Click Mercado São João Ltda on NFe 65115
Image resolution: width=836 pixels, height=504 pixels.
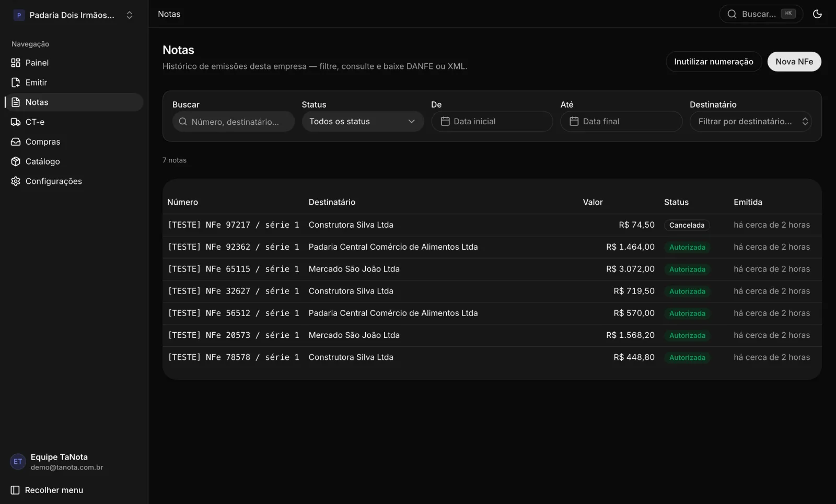pyautogui.click(x=354, y=269)
